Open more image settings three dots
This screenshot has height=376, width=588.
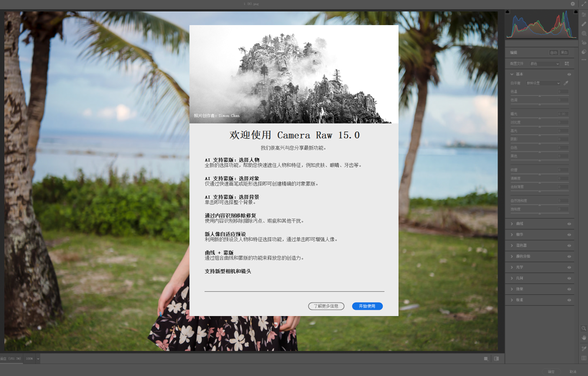584,59
